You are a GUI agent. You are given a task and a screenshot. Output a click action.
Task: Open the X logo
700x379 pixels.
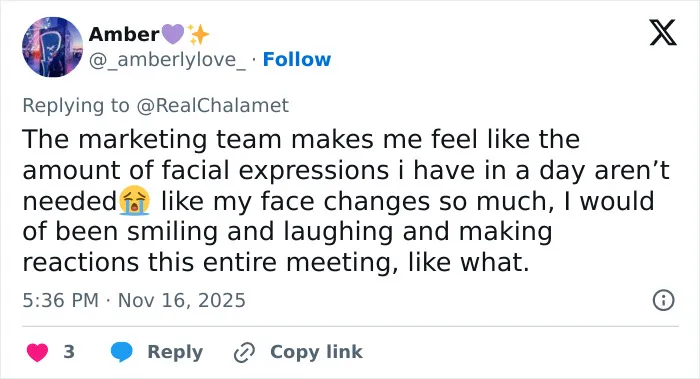click(663, 32)
